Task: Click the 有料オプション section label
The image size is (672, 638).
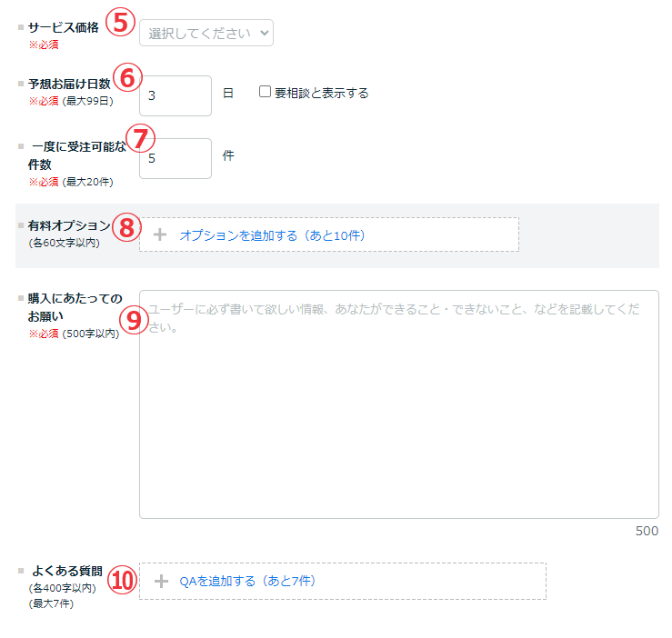Action: tap(69, 225)
